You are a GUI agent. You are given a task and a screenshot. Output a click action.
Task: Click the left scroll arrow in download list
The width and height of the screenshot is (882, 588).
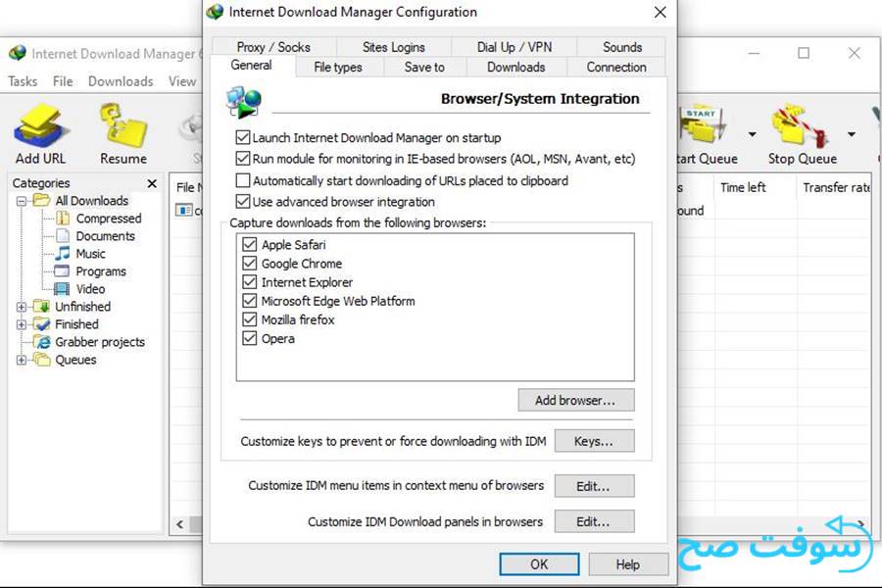[x=179, y=524]
